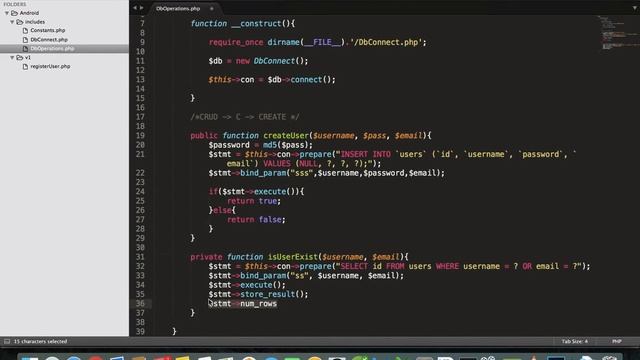Screen dimensions: 640x360
Task: Click the FOLDERS sidebar header
Action: (15, 4)
